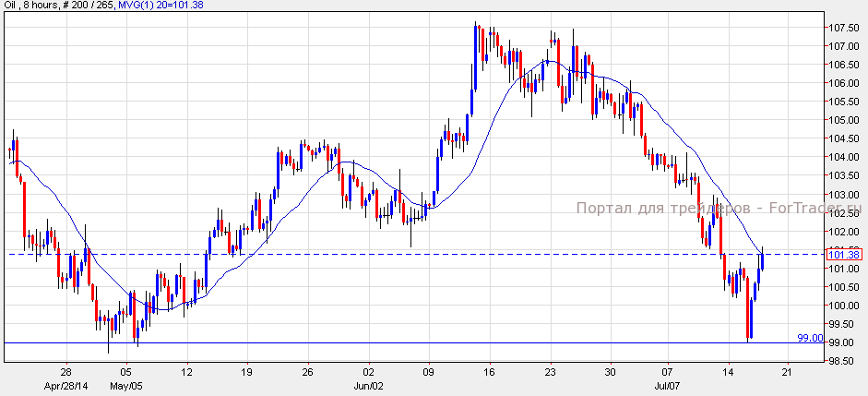Viewport: 868px width, 396px height.
Task: Click the 98.50 price axis label
Action: tap(843, 361)
